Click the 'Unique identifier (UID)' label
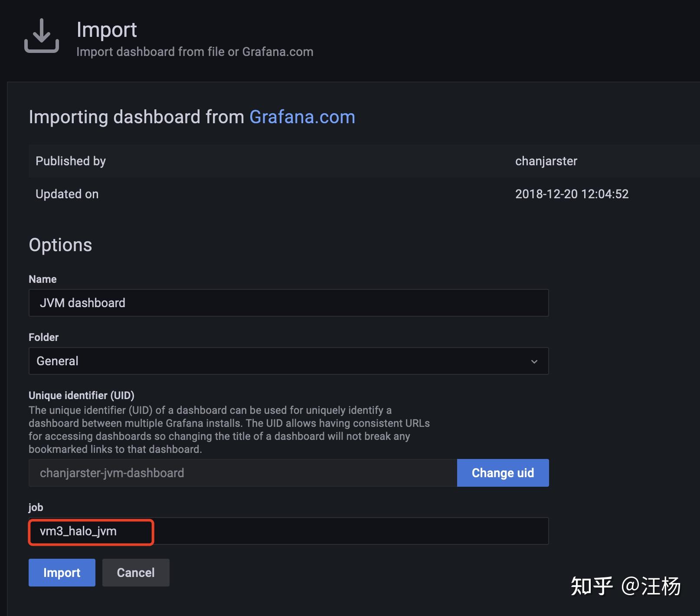The height and width of the screenshot is (616, 700). coord(82,395)
